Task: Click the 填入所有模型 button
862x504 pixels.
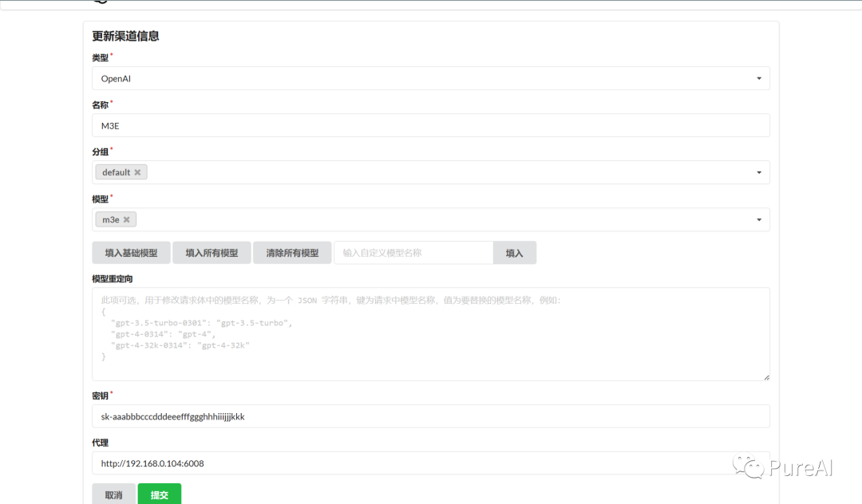Action: coord(212,252)
